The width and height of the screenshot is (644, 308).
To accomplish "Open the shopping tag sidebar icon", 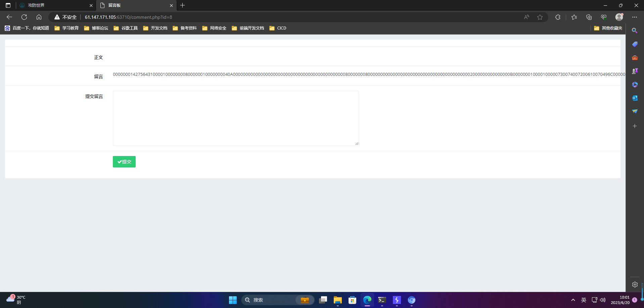I will 635,44.
